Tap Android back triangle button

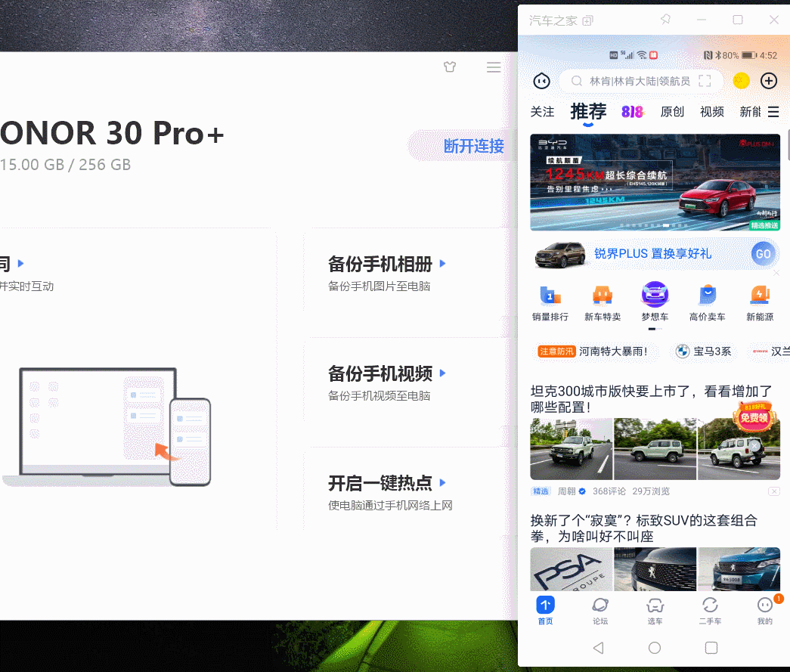tap(599, 648)
